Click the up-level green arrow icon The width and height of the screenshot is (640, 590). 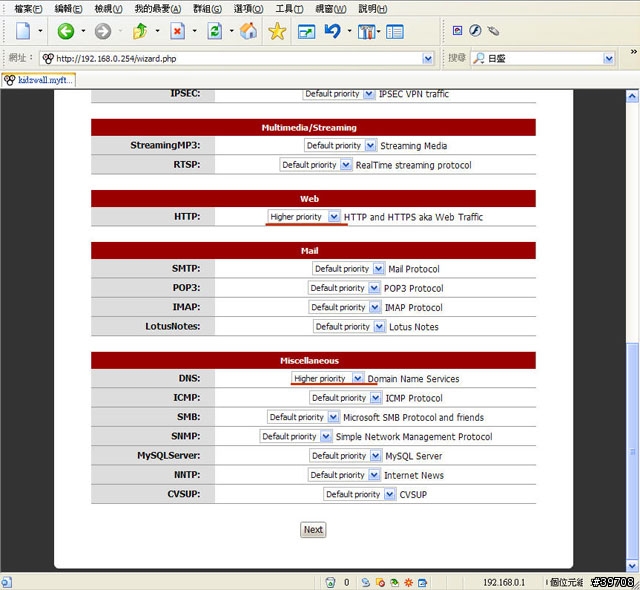point(140,31)
